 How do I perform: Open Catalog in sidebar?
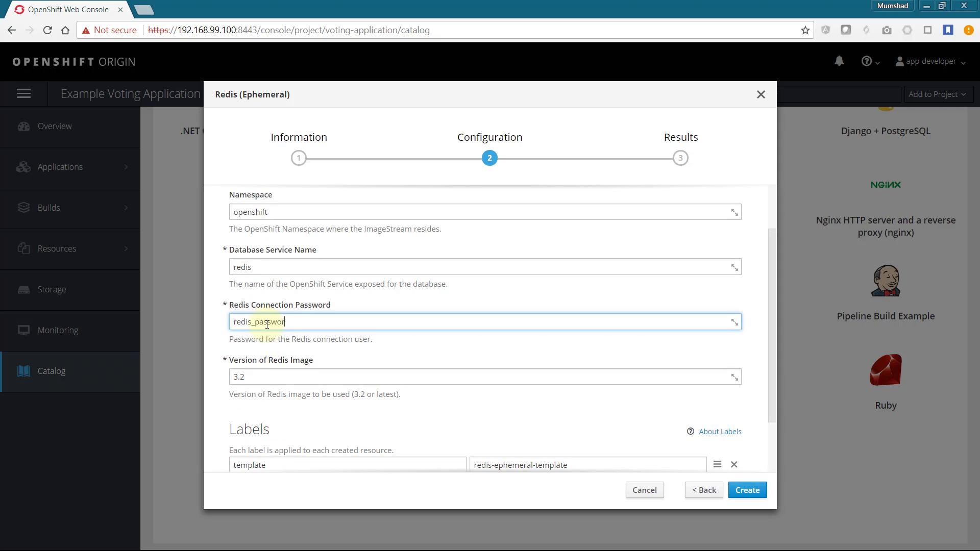(70, 371)
